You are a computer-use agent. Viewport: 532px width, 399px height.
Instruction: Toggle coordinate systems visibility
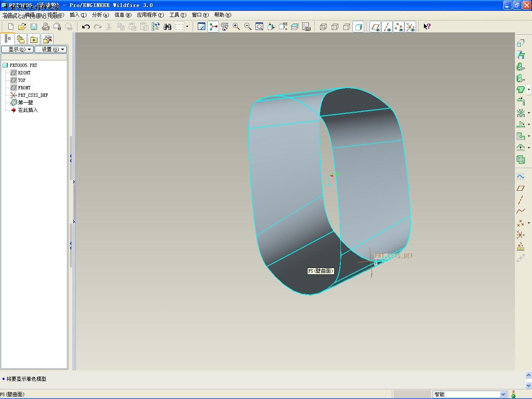[410, 27]
